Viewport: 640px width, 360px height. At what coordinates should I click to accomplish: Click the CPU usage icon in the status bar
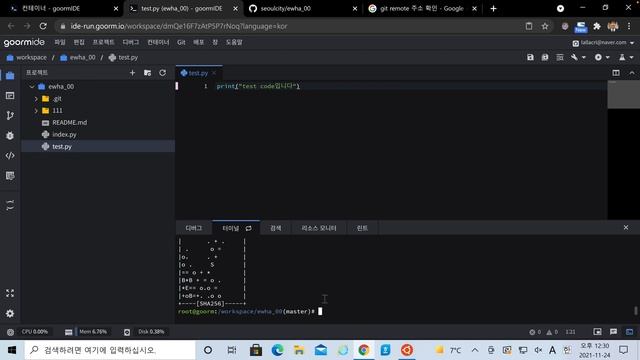pyautogui.click(x=11, y=332)
